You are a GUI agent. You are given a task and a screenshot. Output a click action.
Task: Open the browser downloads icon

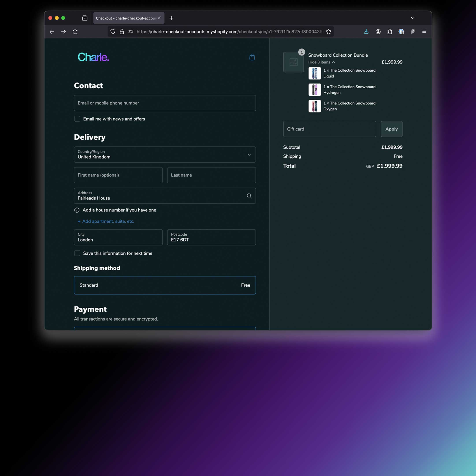pos(366,32)
